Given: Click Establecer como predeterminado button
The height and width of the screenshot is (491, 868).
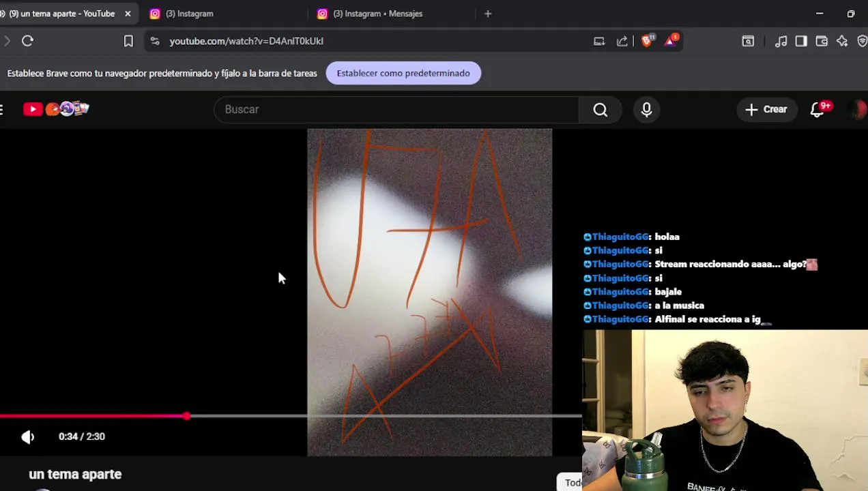Looking at the screenshot, I should [x=403, y=73].
